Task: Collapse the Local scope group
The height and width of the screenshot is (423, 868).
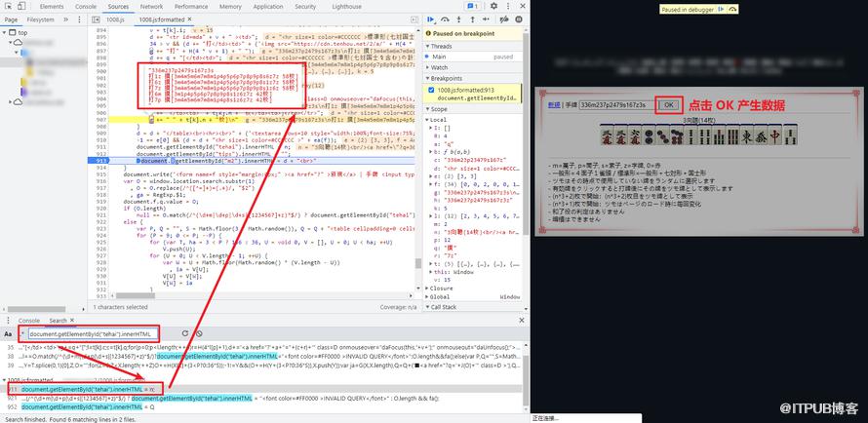Action: click(427, 120)
